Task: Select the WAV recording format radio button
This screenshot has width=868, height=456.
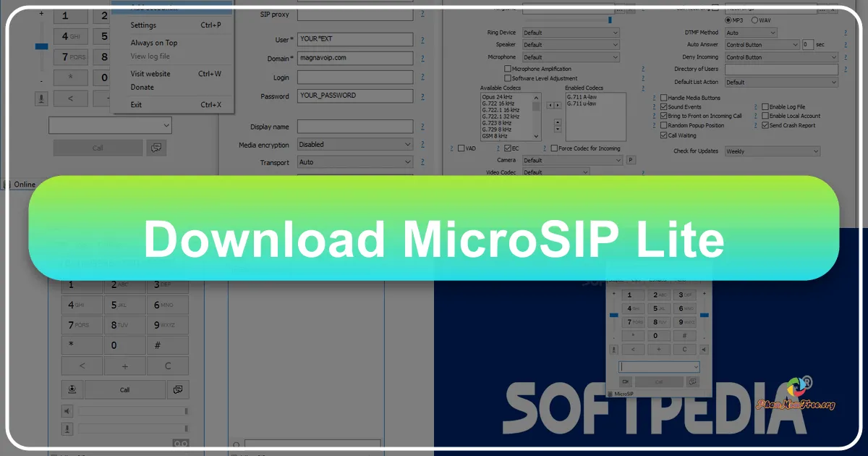Action: click(755, 20)
